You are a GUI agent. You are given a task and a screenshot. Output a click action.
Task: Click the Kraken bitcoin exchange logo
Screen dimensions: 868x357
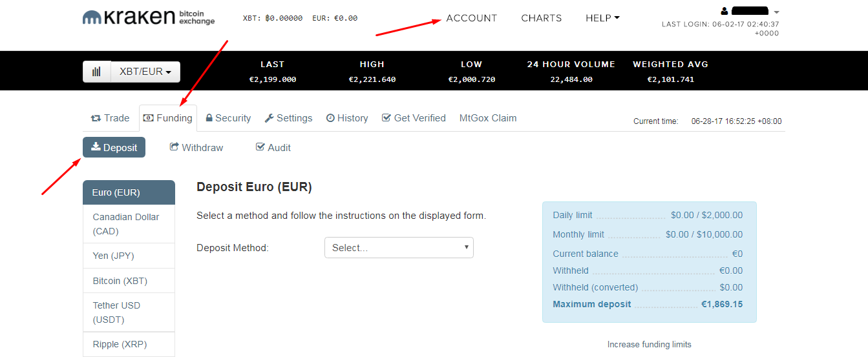pos(149,17)
